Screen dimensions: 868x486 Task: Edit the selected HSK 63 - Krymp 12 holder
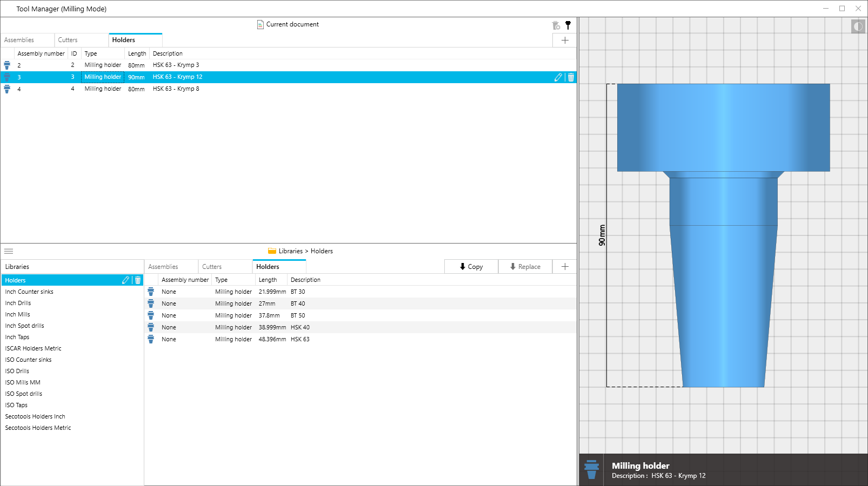(x=558, y=77)
